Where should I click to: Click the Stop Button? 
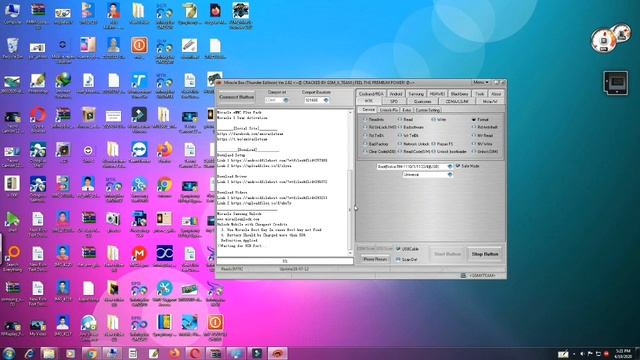tap(485, 254)
